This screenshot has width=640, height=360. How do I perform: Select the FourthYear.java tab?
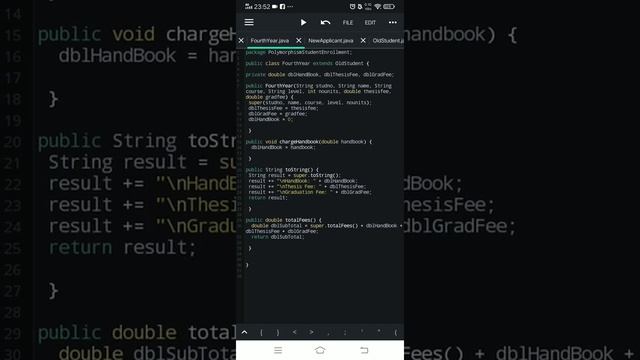(x=269, y=40)
